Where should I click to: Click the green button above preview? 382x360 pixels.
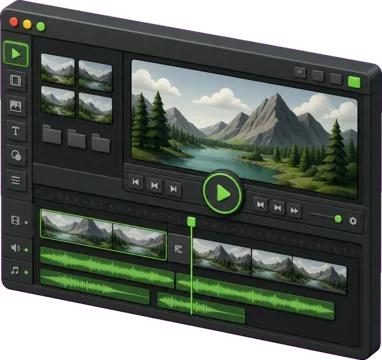(354, 82)
